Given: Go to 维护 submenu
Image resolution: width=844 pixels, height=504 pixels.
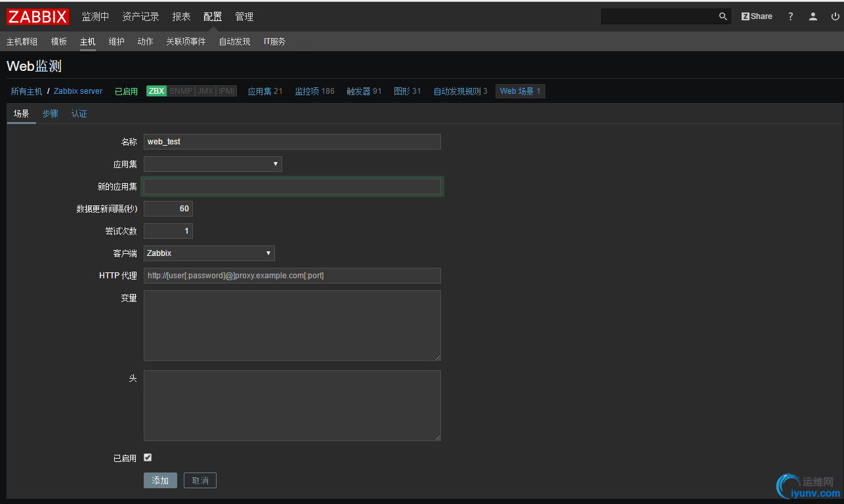Looking at the screenshot, I should pyautogui.click(x=116, y=41).
